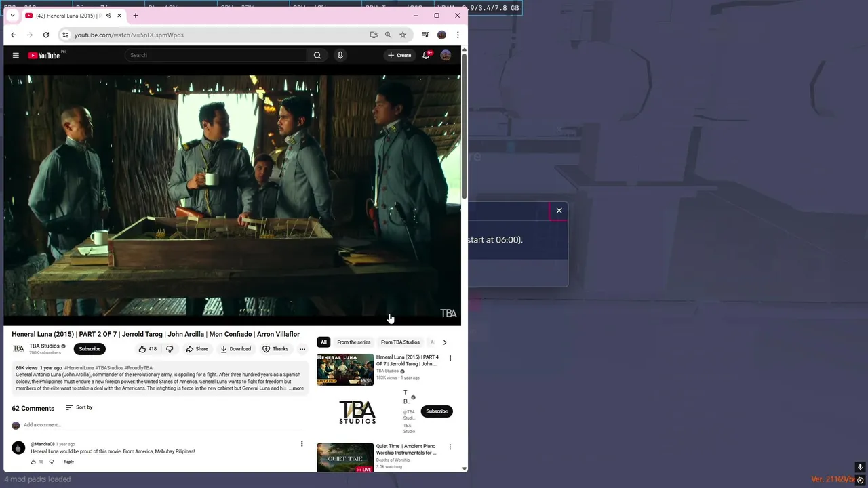Open the Heneral Luna PART 4 thumbnail
Viewport: 868px width, 488px height.
[345, 369]
